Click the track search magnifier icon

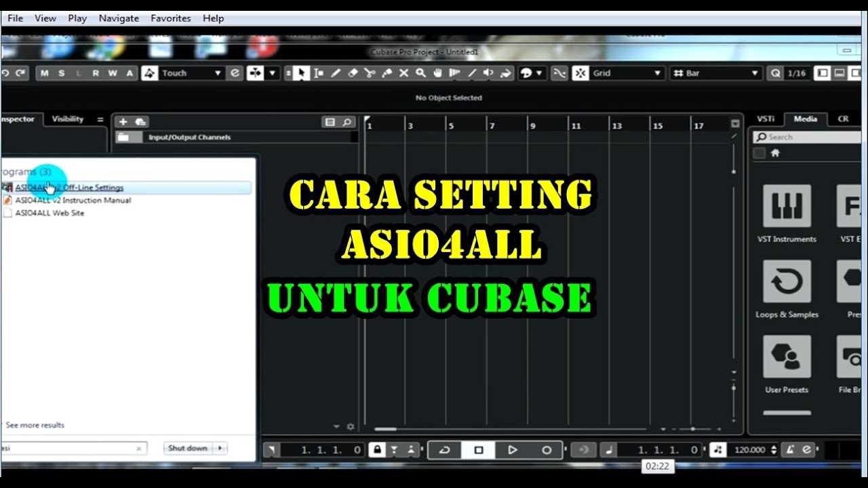point(347,122)
